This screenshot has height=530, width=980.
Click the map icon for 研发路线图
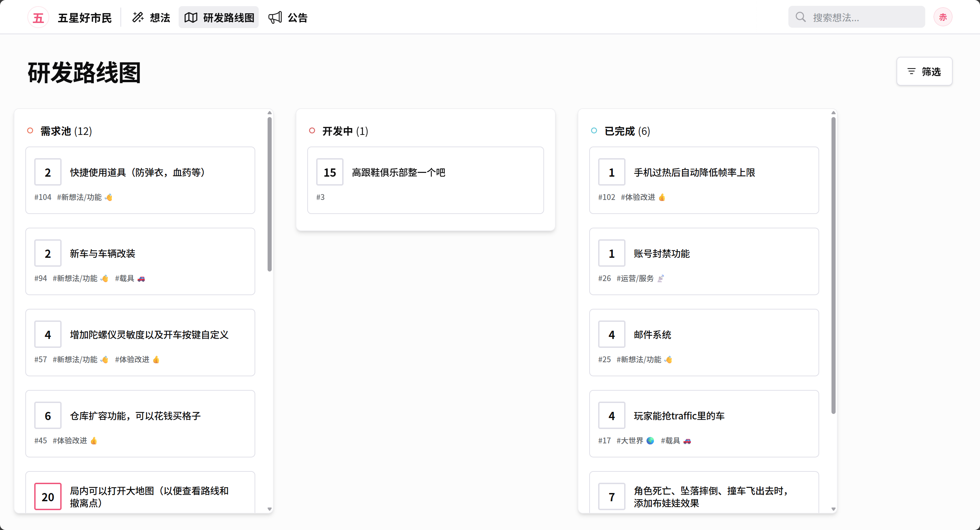[x=191, y=17]
